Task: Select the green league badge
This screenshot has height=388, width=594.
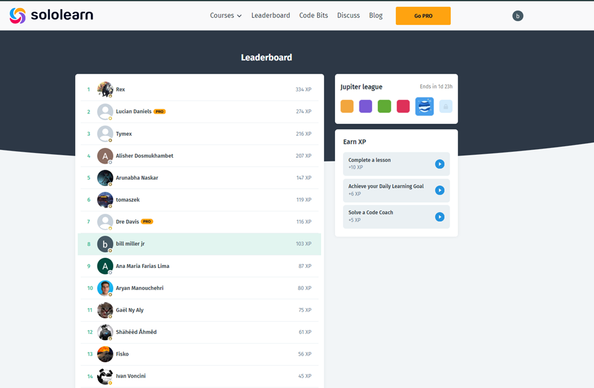Action: tap(384, 106)
